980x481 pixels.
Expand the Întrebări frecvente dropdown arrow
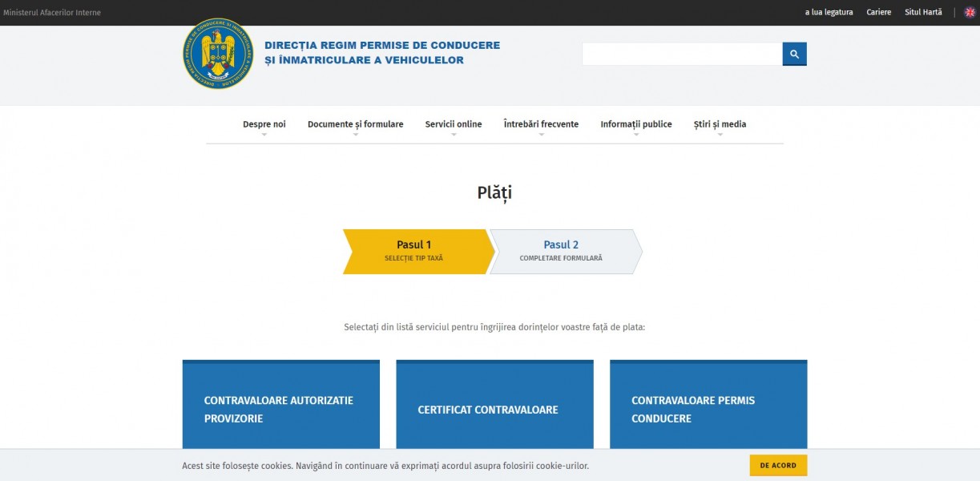(541, 135)
